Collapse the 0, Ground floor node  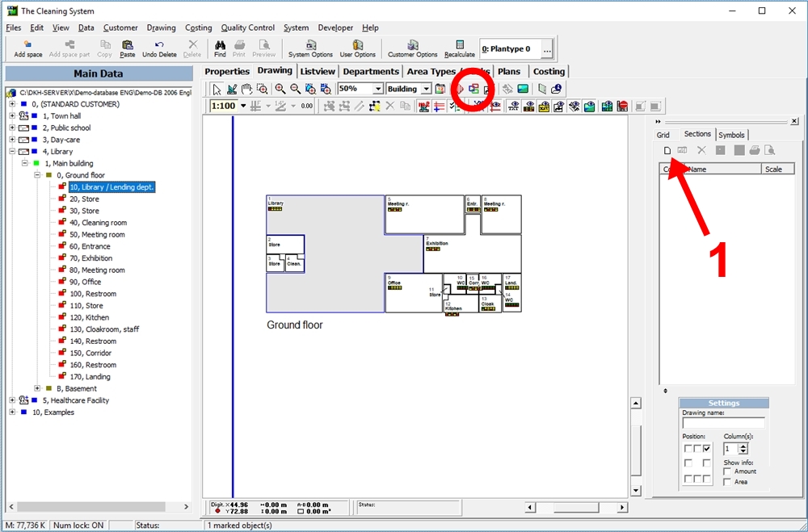click(37, 175)
